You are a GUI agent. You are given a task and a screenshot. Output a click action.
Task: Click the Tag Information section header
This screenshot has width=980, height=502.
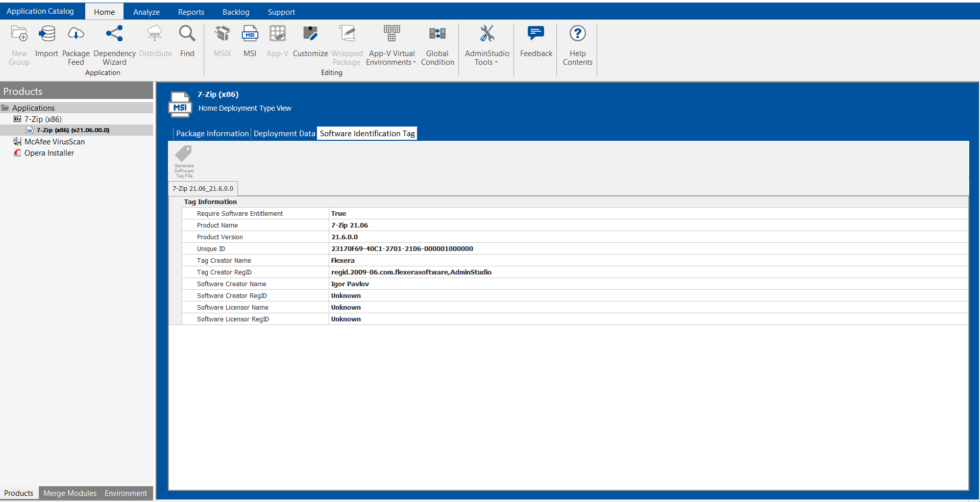point(210,202)
